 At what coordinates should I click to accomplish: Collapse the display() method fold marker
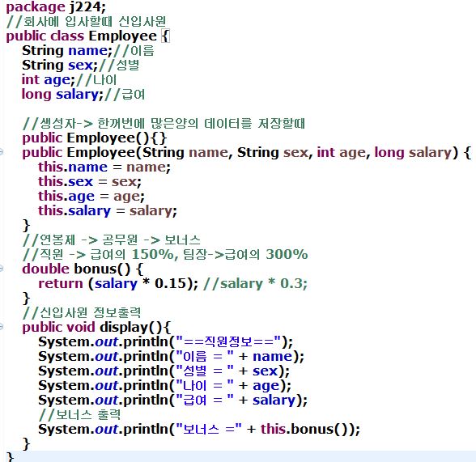(2, 326)
